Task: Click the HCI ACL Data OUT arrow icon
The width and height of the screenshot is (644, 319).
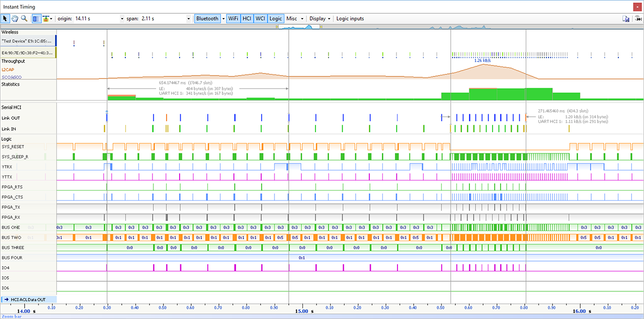Action: (x=6, y=300)
